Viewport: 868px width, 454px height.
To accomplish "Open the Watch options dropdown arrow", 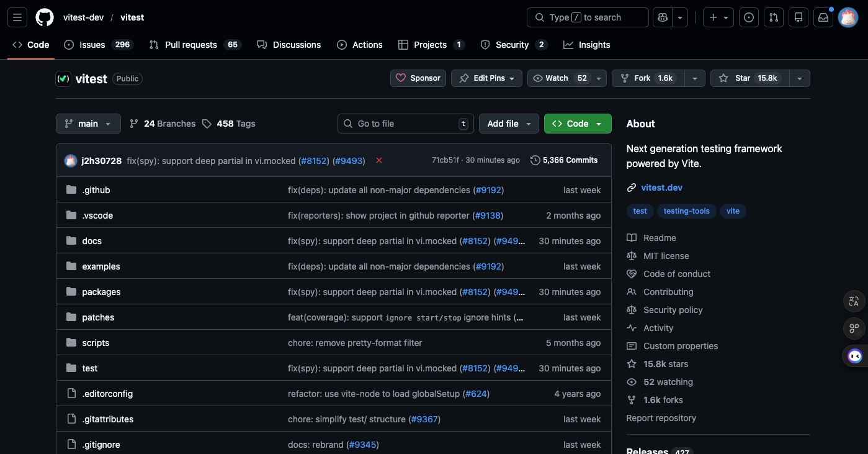I will coord(599,78).
